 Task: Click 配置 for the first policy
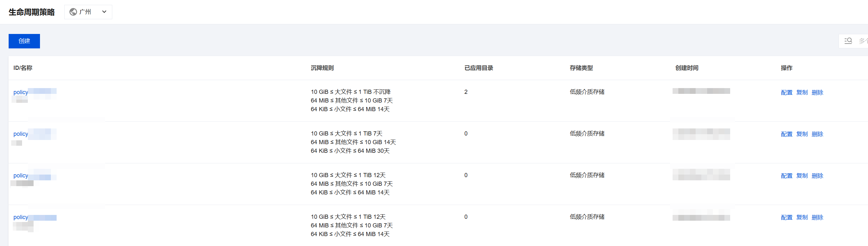tap(786, 93)
